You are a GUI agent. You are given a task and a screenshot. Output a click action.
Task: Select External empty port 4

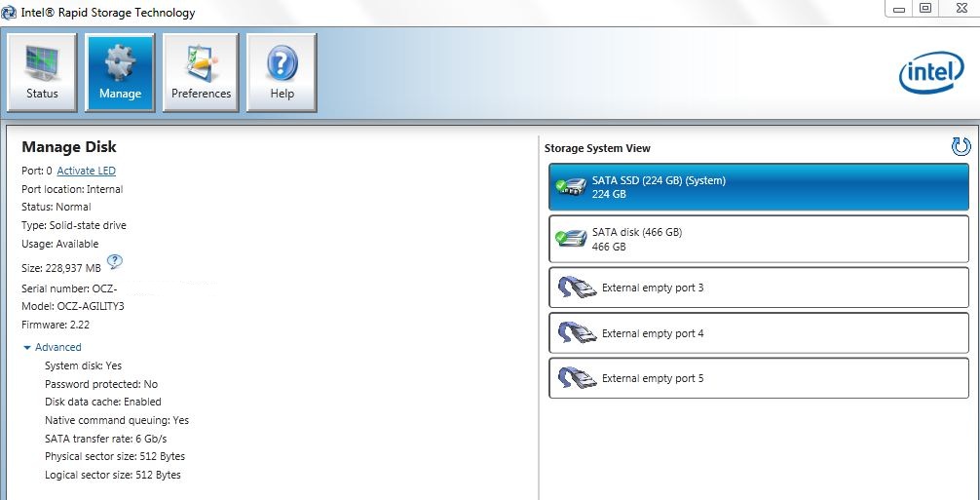(x=759, y=333)
